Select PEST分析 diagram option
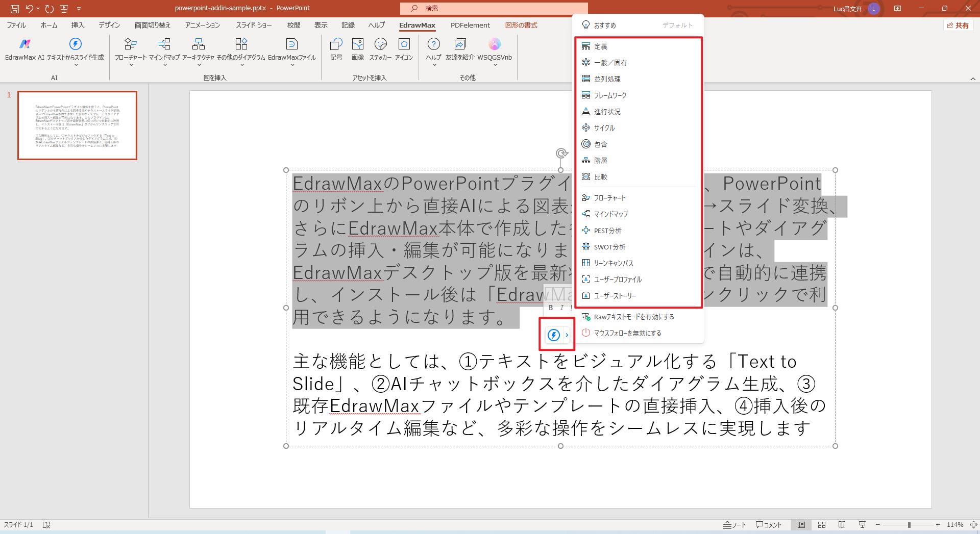The image size is (980, 534). (639, 231)
